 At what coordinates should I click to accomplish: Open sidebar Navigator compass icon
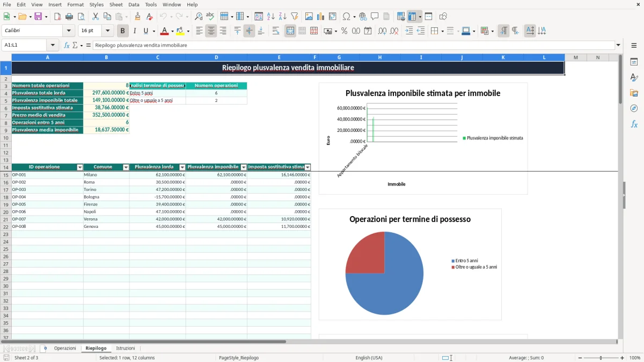click(634, 108)
